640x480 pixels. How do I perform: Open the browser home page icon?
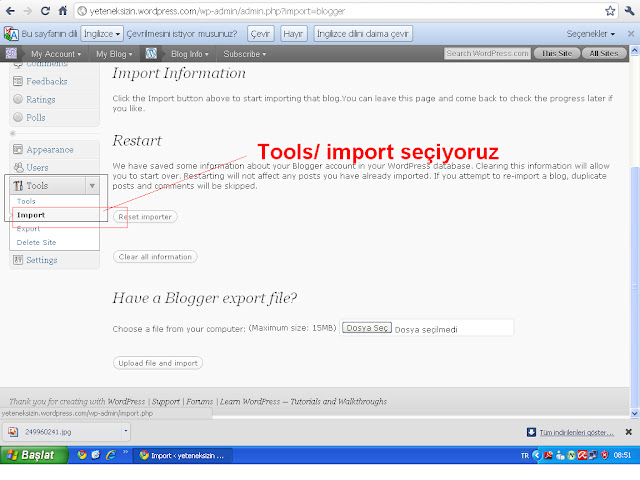(x=62, y=11)
